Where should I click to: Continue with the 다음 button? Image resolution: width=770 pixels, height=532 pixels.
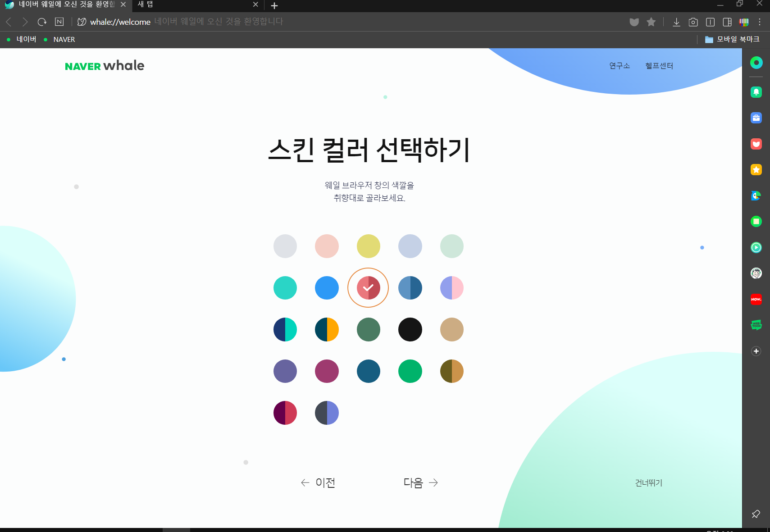coord(420,482)
